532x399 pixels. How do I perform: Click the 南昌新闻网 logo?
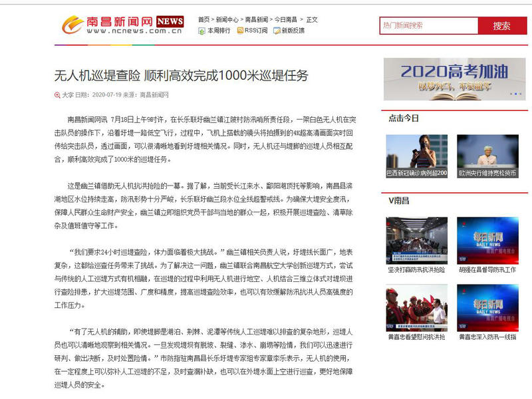pos(122,25)
